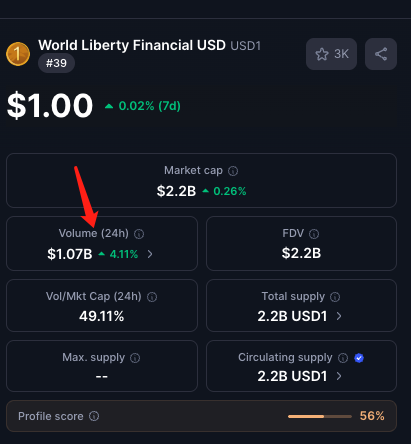The width and height of the screenshot is (411, 444).
Task: Click the Profile score info icon
Action: tap(94, 416)
